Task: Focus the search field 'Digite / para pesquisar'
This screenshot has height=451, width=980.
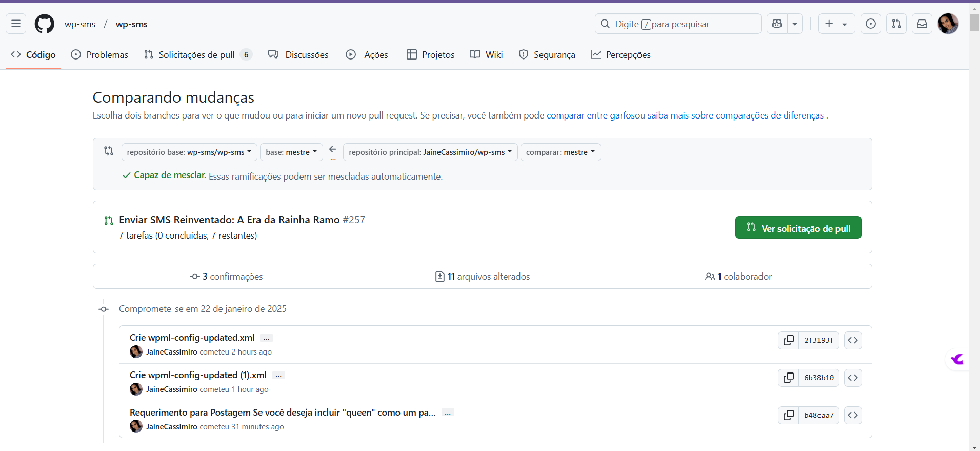Action: 678,24
